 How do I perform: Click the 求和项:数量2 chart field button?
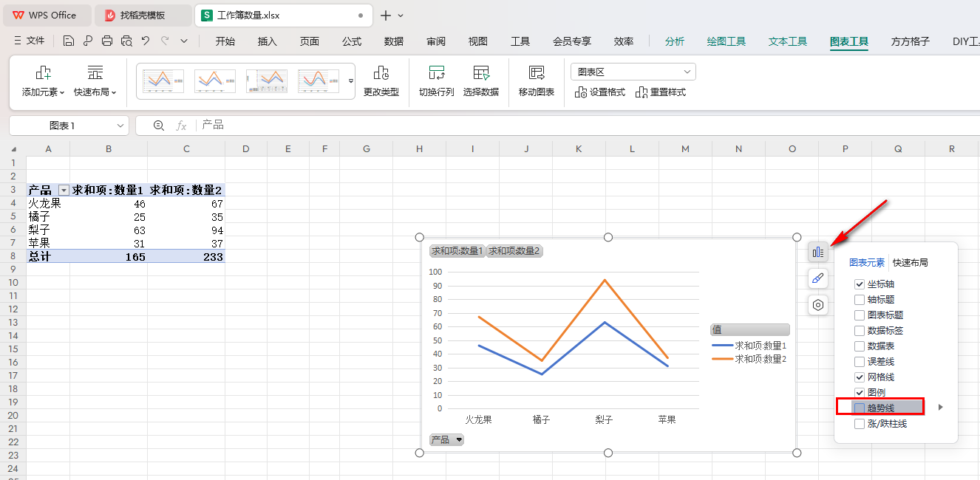coord(514,251)
